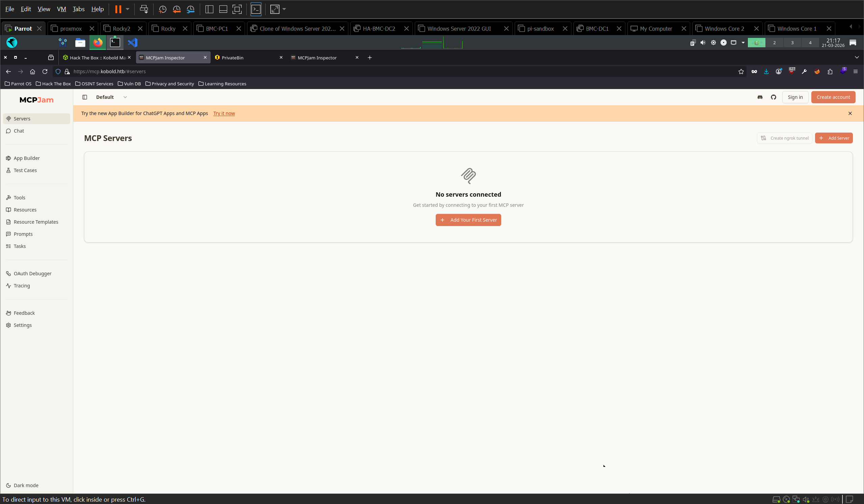Toggle the MCPJam sidebar panel icon
This screenshot has height=504, width=864.
[x=85, y=97]
